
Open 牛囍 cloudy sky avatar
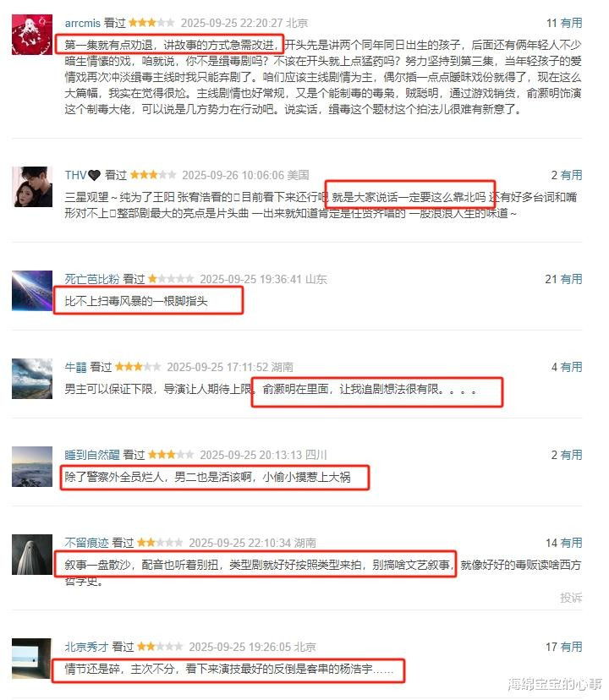[x=32, y=379]
